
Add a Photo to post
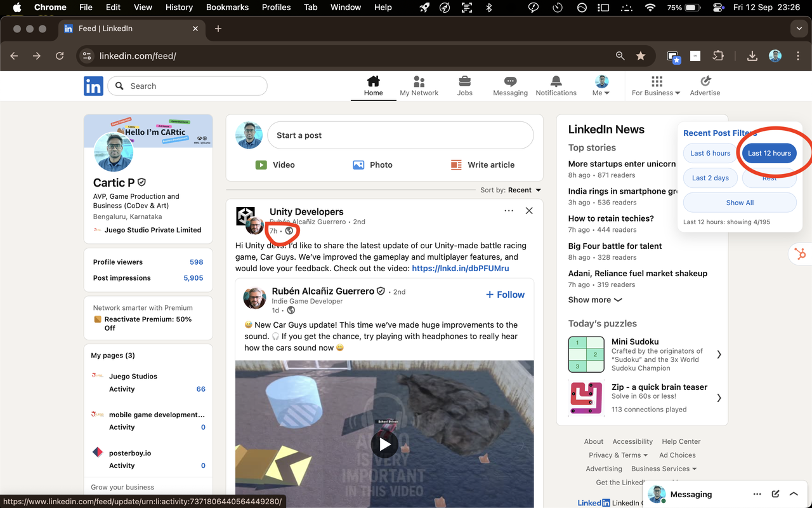tap(372, 164)
